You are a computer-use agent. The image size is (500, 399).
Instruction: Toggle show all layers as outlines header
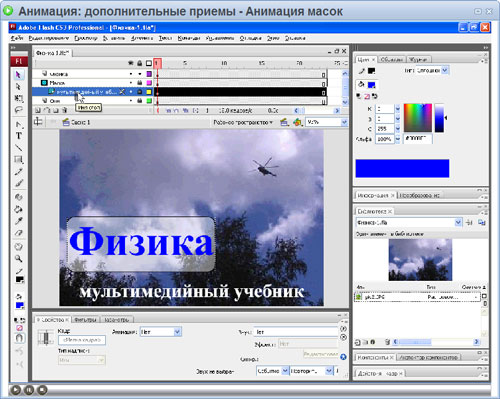[149, 63]
